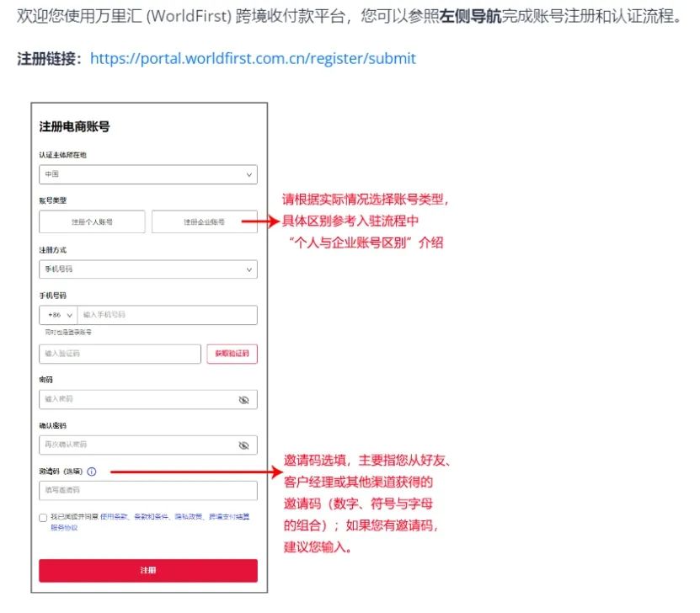选择注册企业账号选项
Viewport: 700px width, 613px height.
coord(204,221)
